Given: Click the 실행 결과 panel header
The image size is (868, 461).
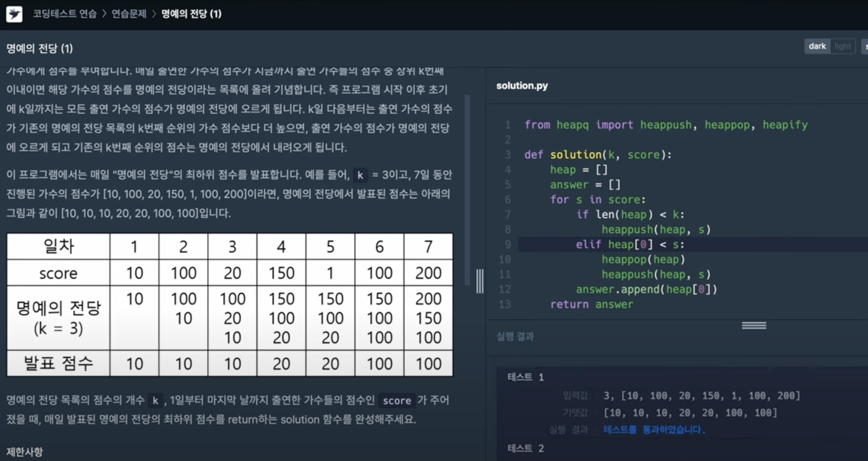Looking at the screenshot, I should click(515, 336).
